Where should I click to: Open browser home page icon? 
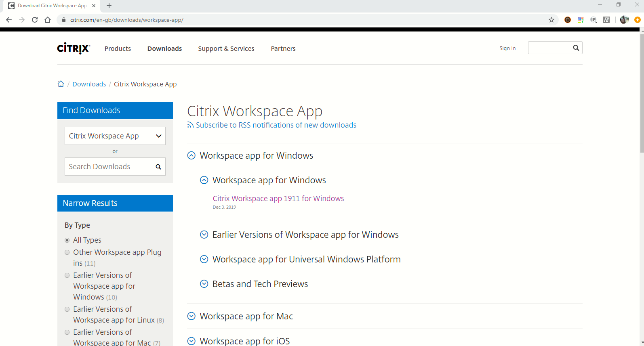[48, 20]
